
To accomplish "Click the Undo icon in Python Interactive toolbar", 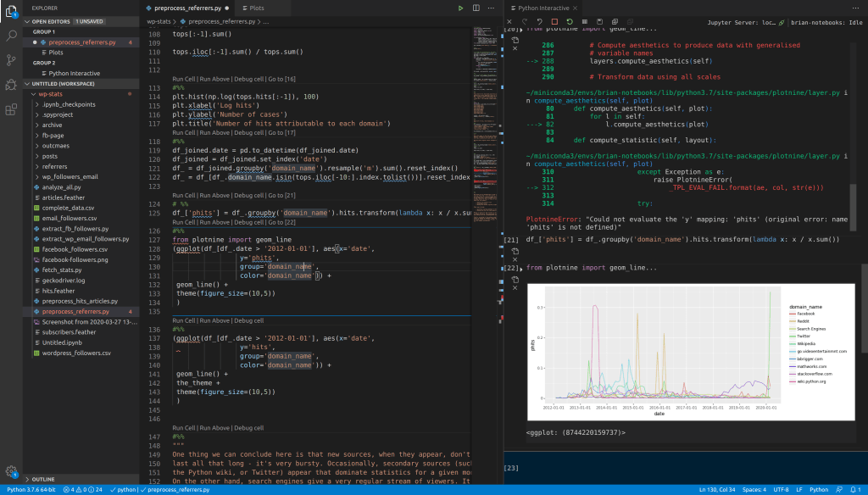I will [539, 22].
